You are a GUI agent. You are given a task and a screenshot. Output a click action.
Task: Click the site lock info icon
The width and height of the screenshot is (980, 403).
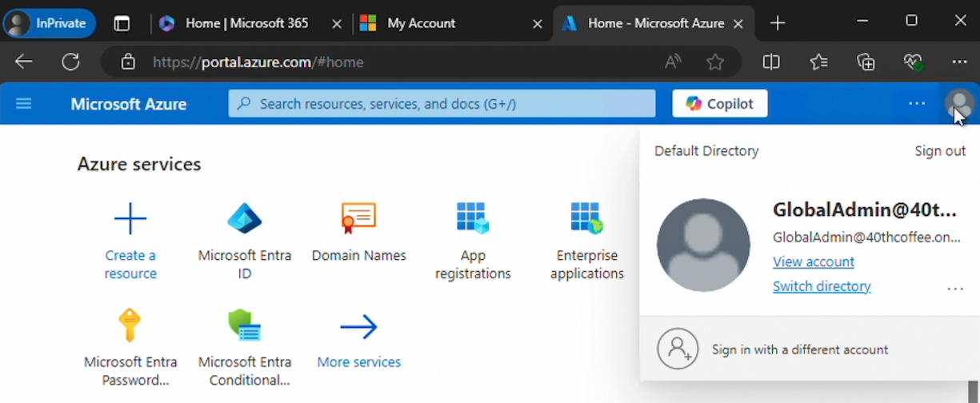[x=128, y=62]
